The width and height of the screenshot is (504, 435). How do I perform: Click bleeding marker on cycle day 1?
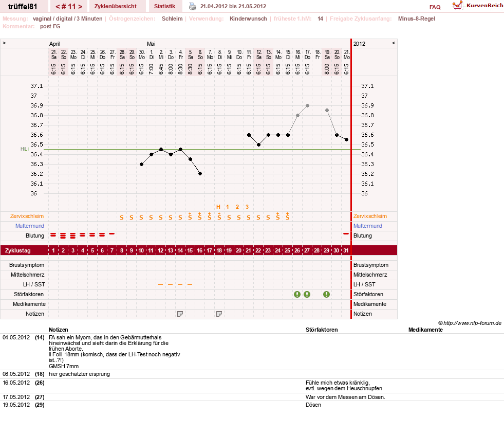click(x=53, y=235)
